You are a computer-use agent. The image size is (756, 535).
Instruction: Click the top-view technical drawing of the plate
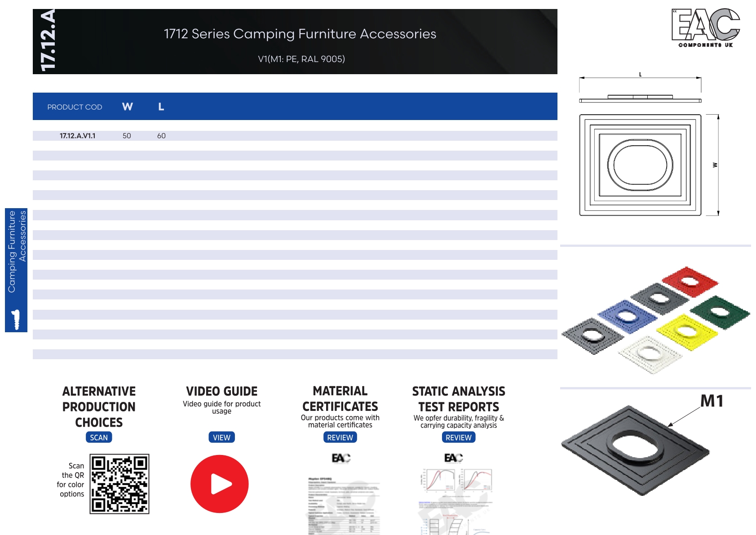point(640,165)
